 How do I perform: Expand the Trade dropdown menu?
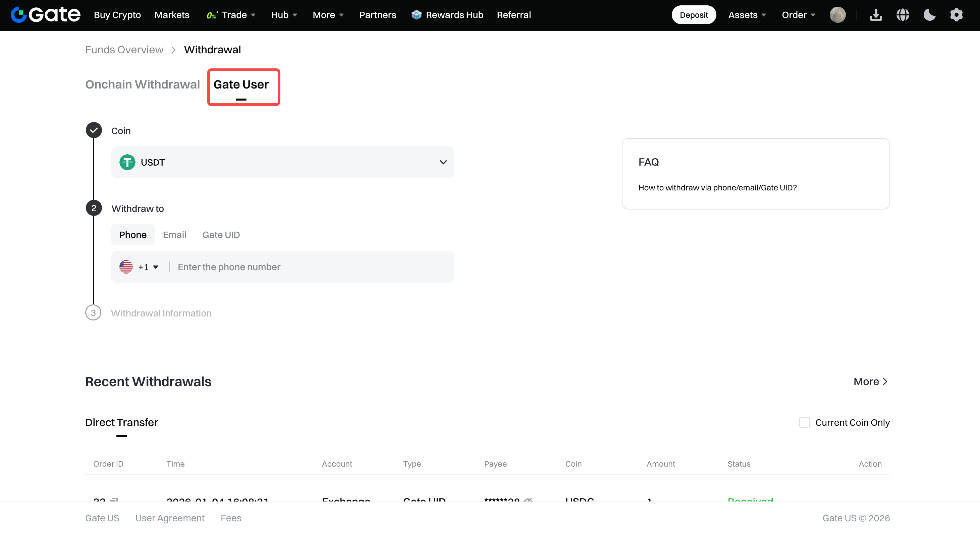click(231, 15)
